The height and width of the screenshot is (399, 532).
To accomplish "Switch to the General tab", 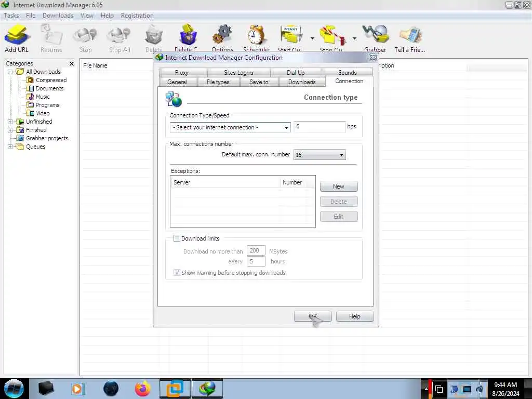I will (177, 82).
